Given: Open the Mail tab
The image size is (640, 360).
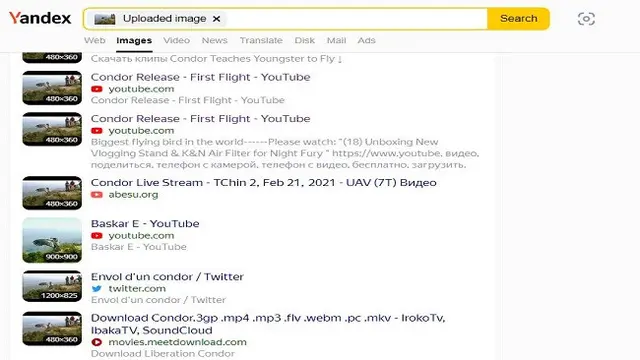Looking at the screenshot, I should (336, 40).
